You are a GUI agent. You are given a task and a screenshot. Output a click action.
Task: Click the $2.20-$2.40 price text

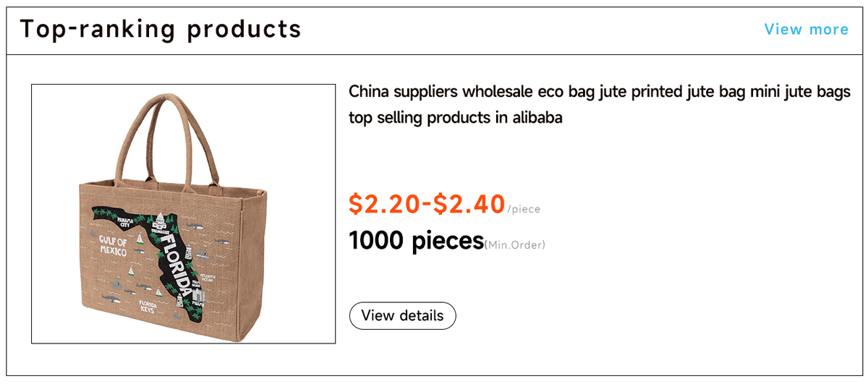(x=427, y=204)
